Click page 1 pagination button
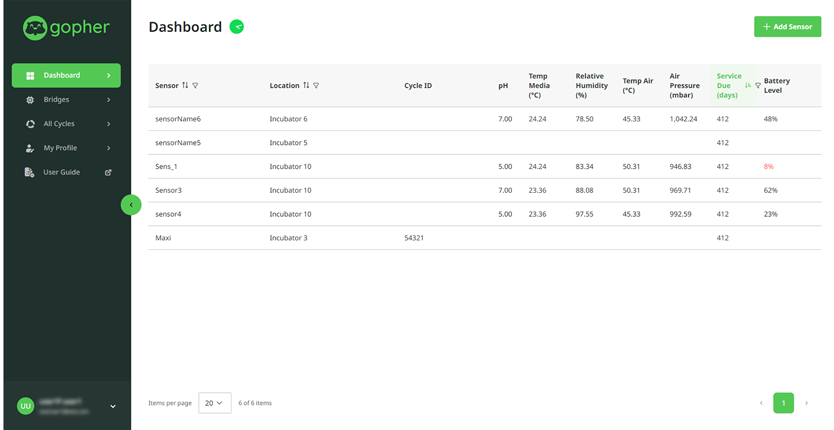 click(783, 403)
